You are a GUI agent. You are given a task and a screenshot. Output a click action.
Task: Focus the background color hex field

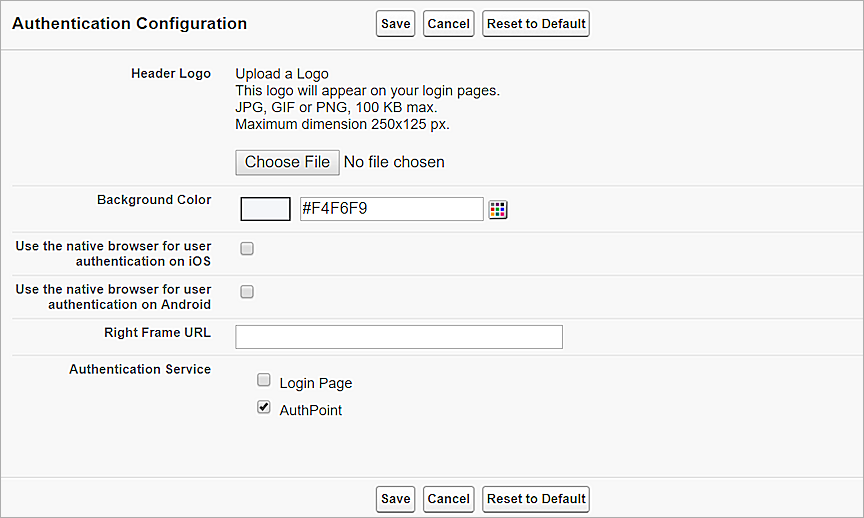click(391, 209)
